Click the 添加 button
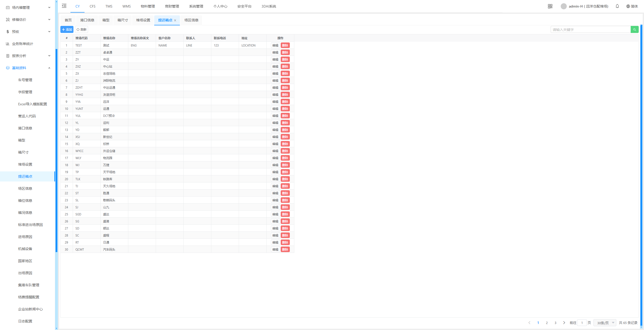 click(67, 30)
